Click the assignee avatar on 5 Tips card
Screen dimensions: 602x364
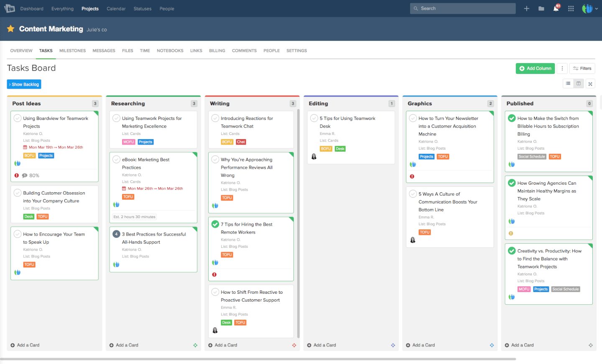314,157
